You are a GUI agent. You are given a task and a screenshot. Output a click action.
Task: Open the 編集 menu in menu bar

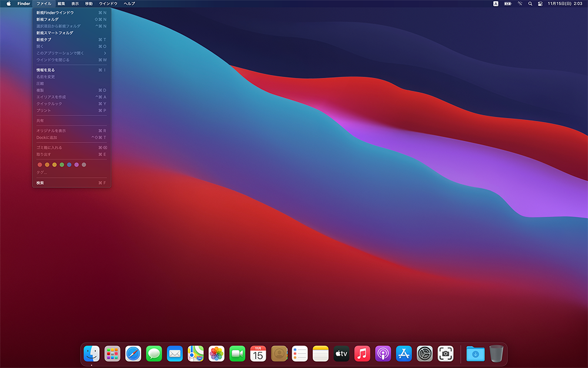[x=61, y=4]
